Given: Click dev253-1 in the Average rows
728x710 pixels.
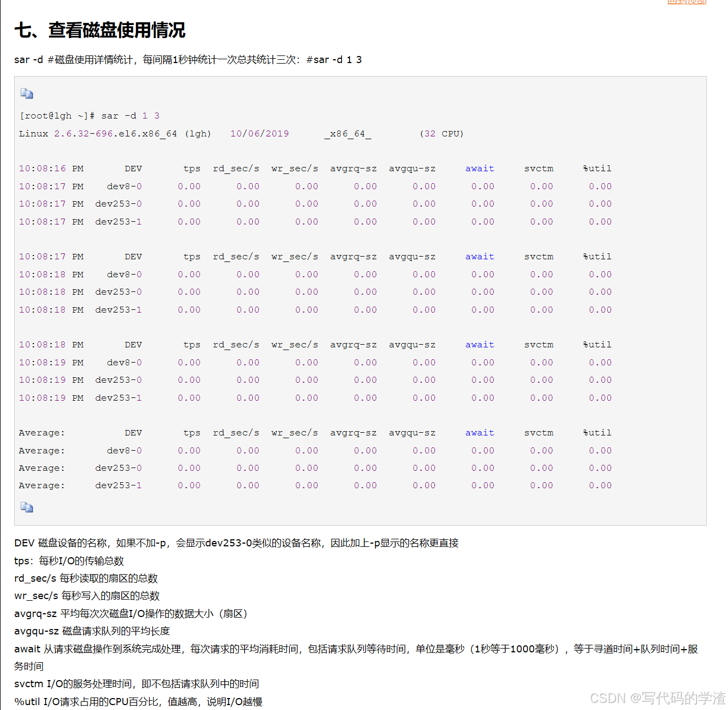Looking at the screenshot, I should point(119,485).
